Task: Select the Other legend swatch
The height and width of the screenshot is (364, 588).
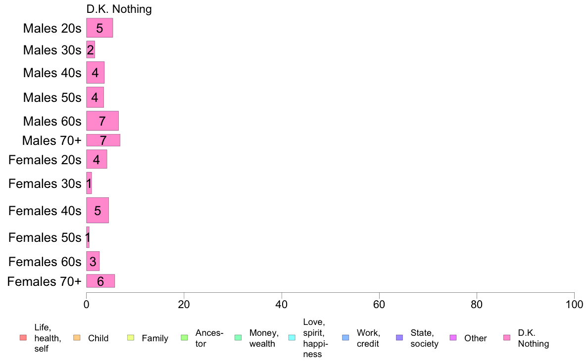Action: point(453,338)
